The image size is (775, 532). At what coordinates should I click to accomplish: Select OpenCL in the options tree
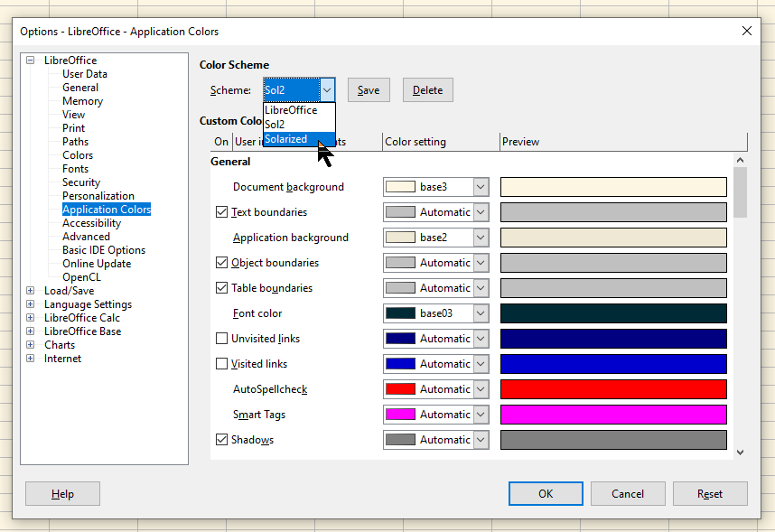81,277
